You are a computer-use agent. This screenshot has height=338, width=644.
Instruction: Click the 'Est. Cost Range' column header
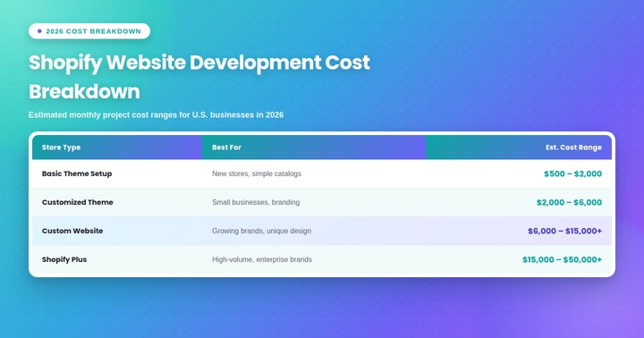519,148
